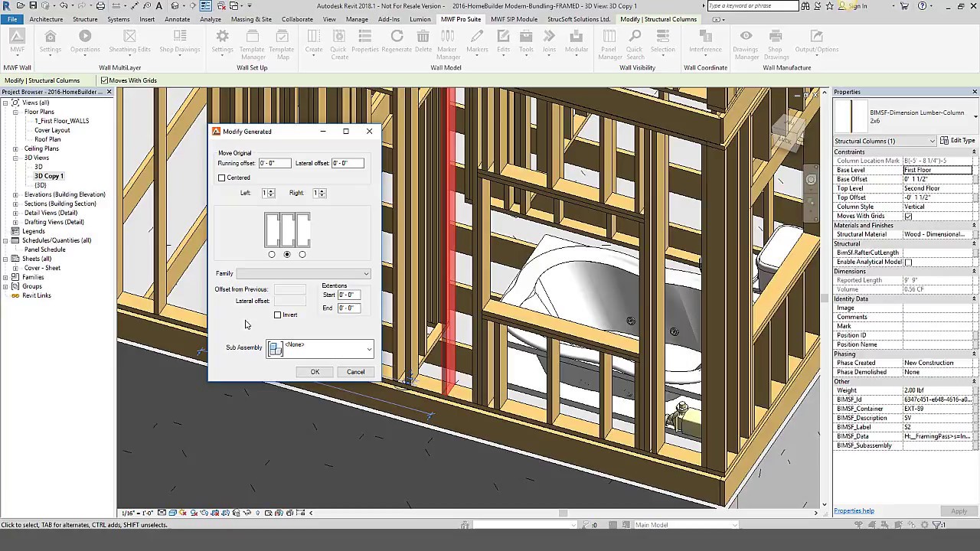The width and height of the screenshot is (980, 551).
Task: Collapse the 3D Views tree node
Action: click(15, 158)
